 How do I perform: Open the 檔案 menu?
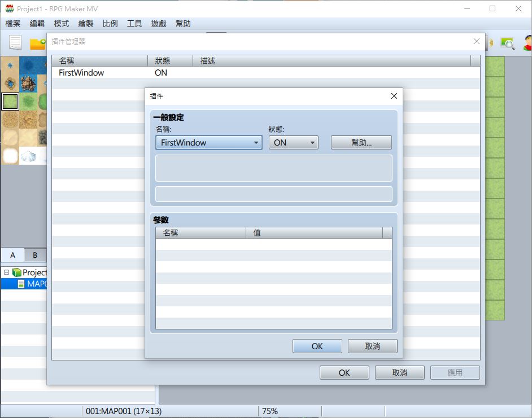click(13, 23)
